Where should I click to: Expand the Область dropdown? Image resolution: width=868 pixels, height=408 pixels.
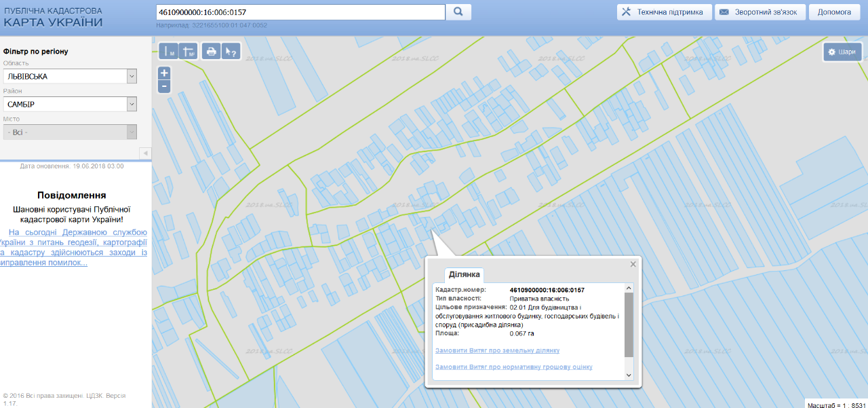pos(132,77)
